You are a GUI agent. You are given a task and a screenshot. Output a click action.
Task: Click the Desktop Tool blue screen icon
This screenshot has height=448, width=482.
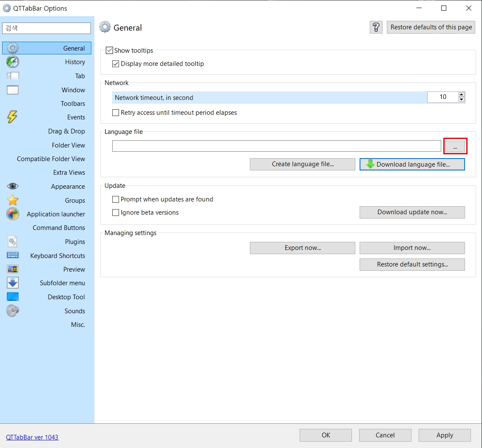point(13,296)
